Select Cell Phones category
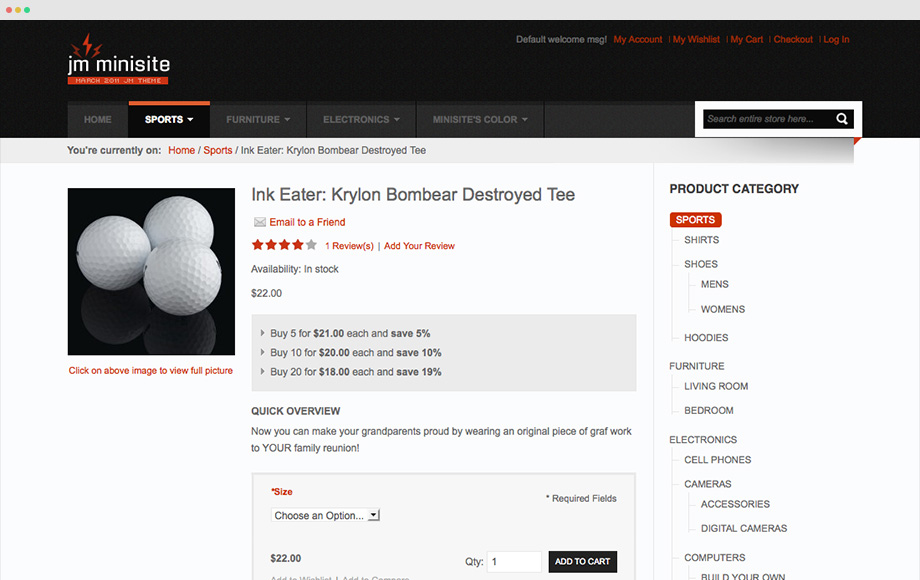 (x=718, y=460)
